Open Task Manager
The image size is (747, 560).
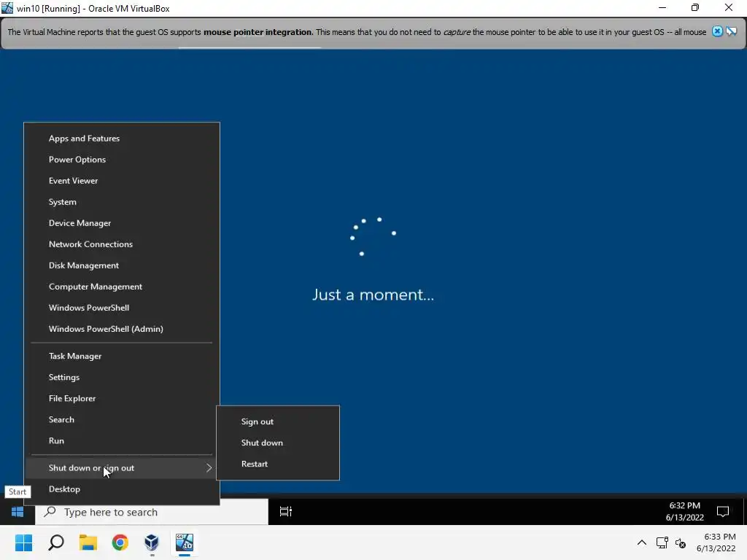[x=122, y=356]
